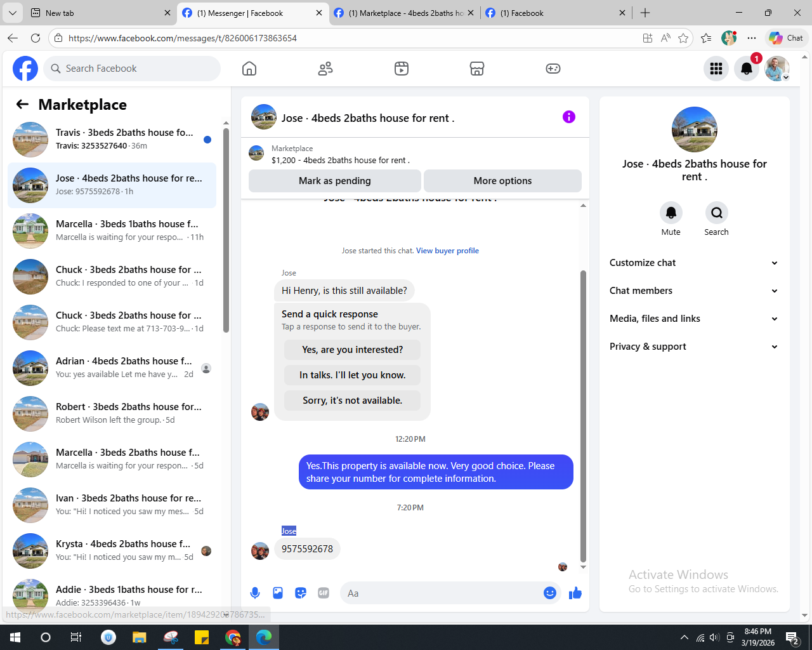Open conversation info purple icon
812x650 pixels.
coord(569,117)
